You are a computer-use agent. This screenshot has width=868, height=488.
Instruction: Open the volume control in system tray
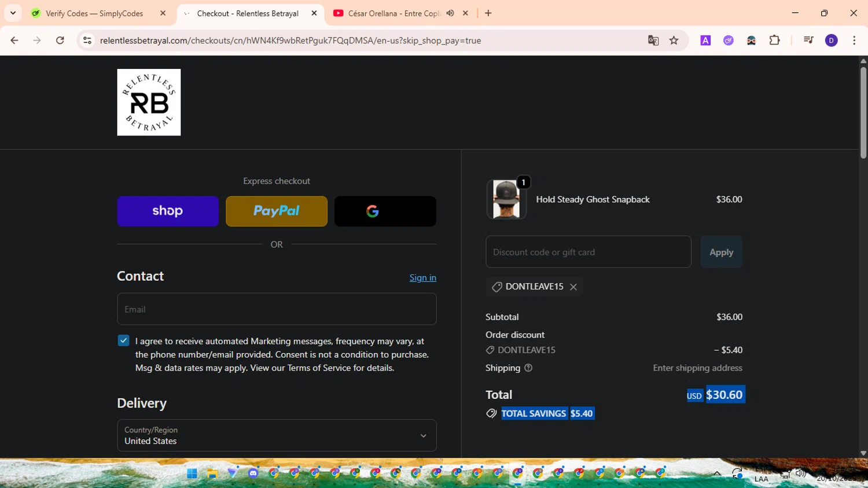[x=801, y=474]
